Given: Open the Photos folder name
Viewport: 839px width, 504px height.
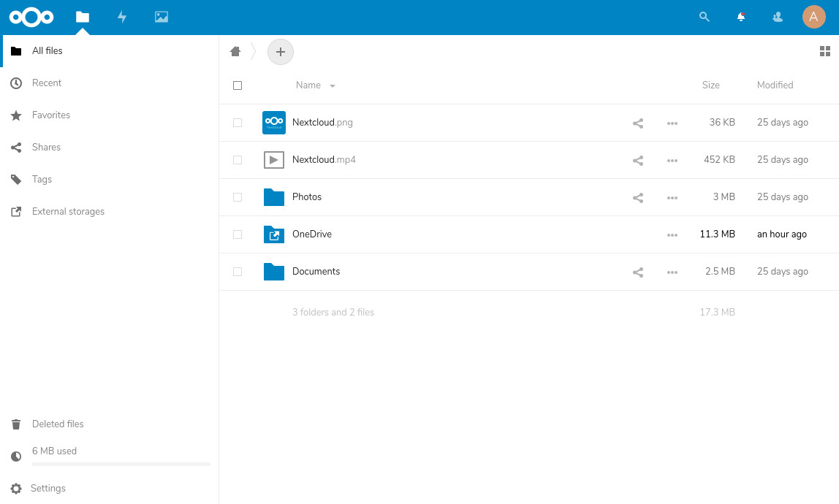Looking at the screenshot, I should [307, 197].
